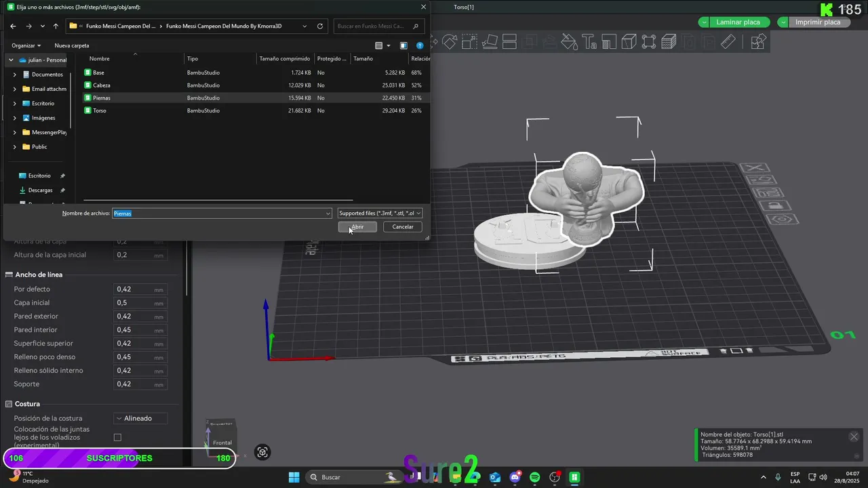The image size is (868, 488).
Task: Select the measure ruler tool
Action: click(x=728, y=41)
